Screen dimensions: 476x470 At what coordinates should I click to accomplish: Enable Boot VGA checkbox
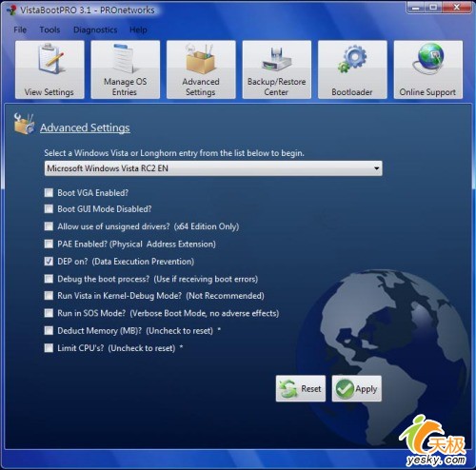(x=49, y=192)
